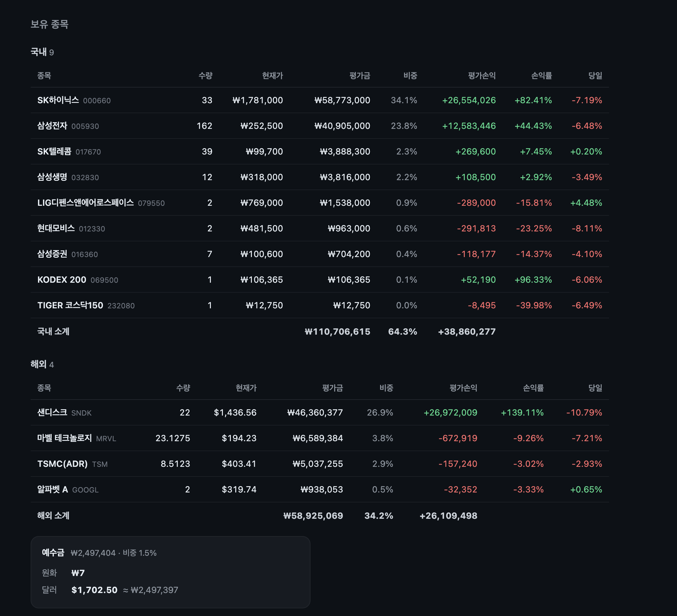
Task: Sort domestic table by 평가손익 header
Action: 481,76
